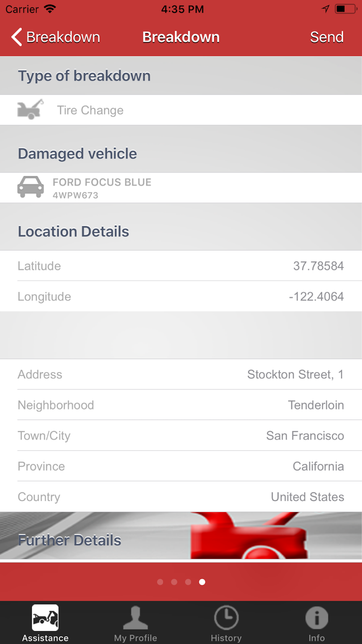The image size is (362, 644).
Task: Tap the Latitude row value
Action: (x=318, y=266)
